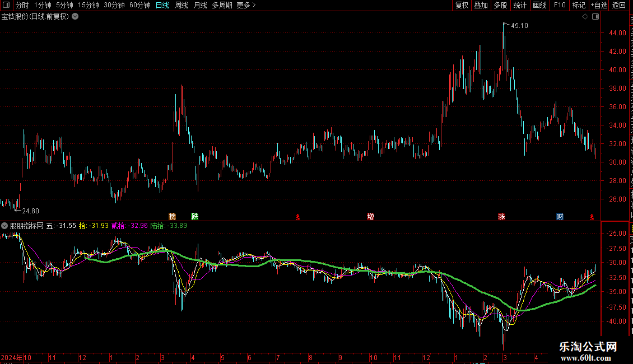The width and height of the screenshot is (633, 364).
Task: Click the 返回 back button
Action: pyautogui.click(x=618, y=5)
